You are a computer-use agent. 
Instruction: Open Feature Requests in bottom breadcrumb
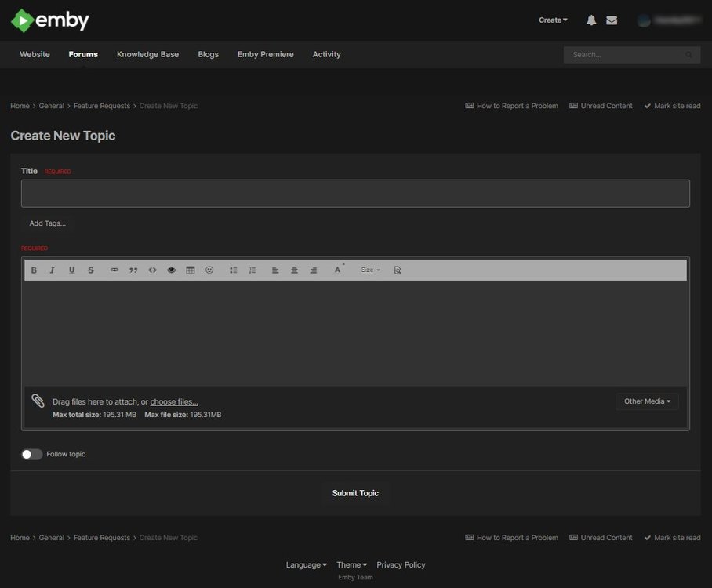click(102, 538)
